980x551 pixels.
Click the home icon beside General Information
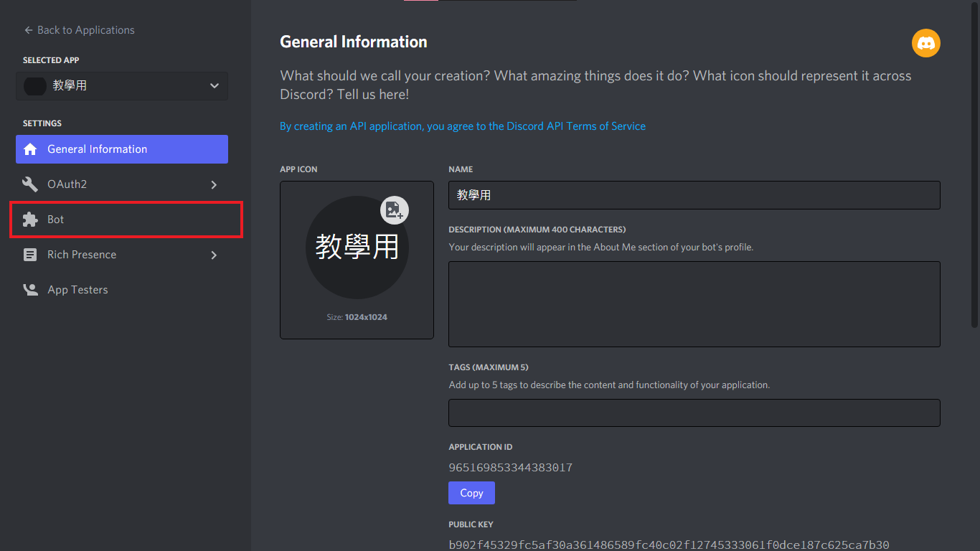(30, 149)
